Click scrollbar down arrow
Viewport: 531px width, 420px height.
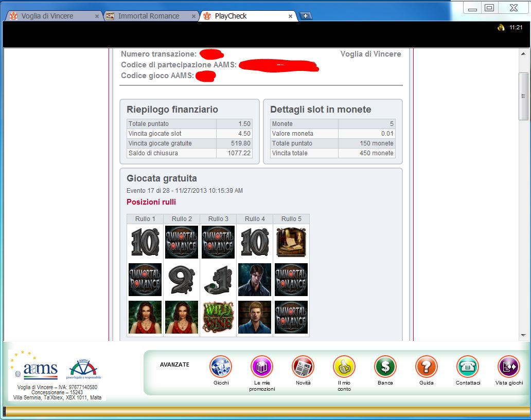coord(523,335)
